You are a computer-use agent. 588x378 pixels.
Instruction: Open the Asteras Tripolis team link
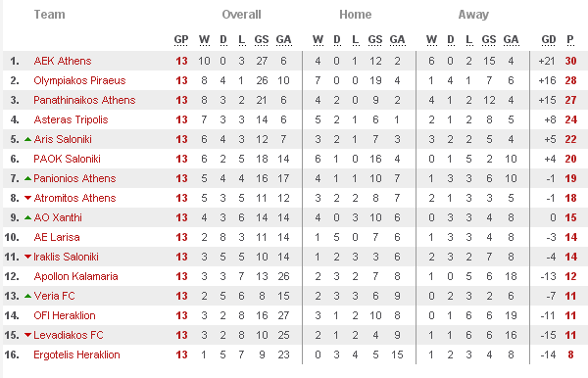(71, 119)
